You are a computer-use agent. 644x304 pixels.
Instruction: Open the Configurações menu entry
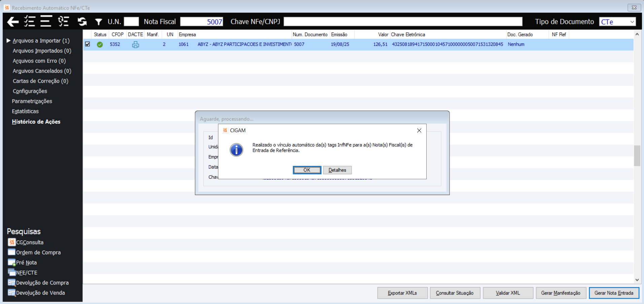coord(30,91)
